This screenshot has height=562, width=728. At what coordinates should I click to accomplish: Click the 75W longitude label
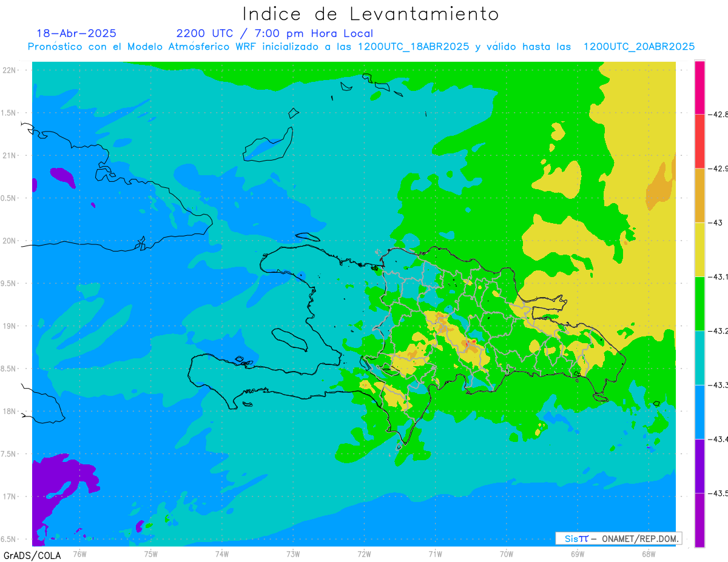click(x=151, y=554)
